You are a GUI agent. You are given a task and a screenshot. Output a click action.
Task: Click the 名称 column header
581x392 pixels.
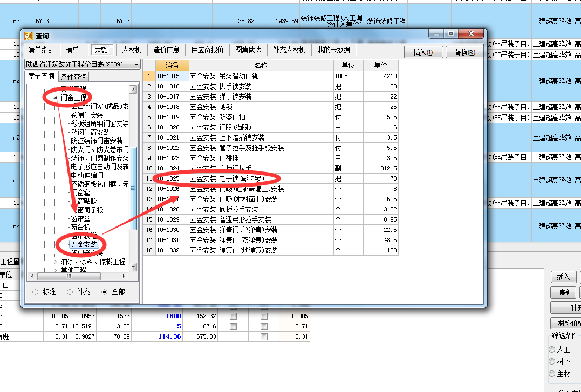261,65
